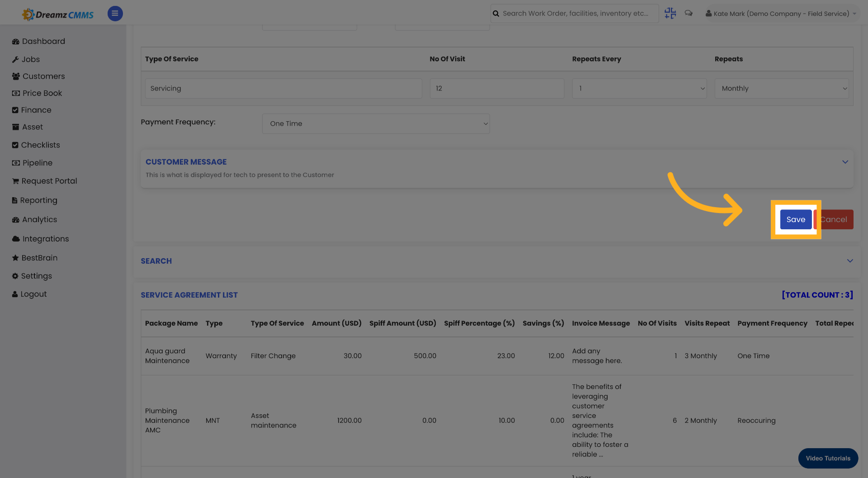Open Video Tutorials
Viewport: 868px width, 478px height.
[x=828, y=459]
